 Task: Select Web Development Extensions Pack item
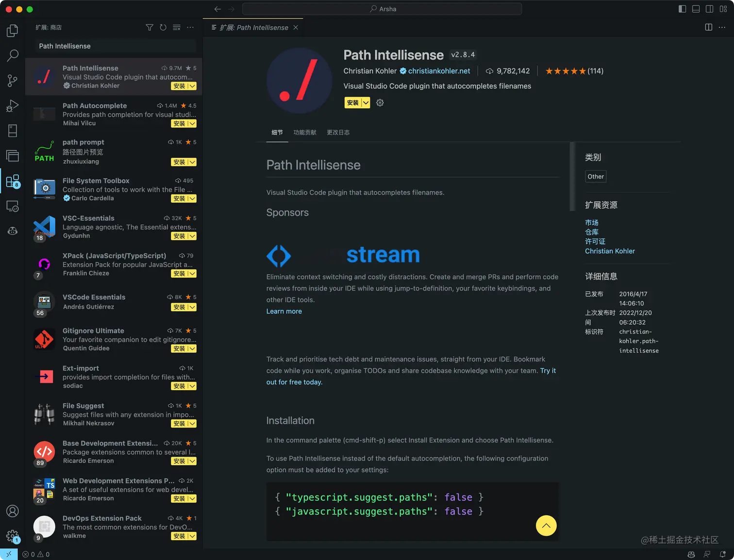pos(114,490)
